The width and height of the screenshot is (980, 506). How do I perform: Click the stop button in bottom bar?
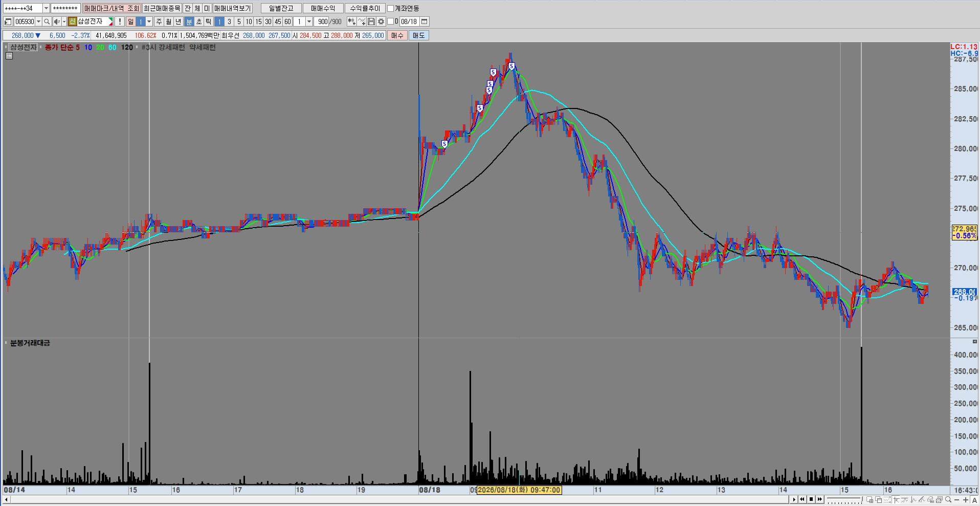coord(811,499)
